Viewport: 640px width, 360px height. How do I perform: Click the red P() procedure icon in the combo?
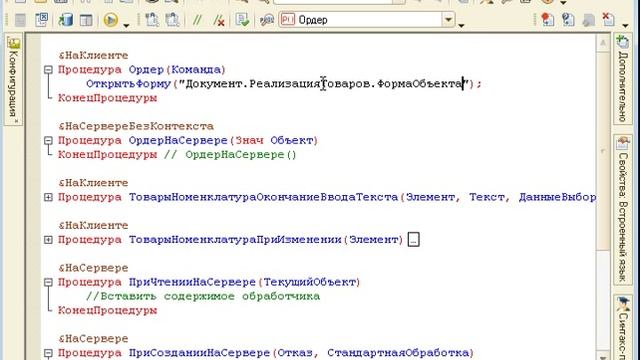(288, 20)
